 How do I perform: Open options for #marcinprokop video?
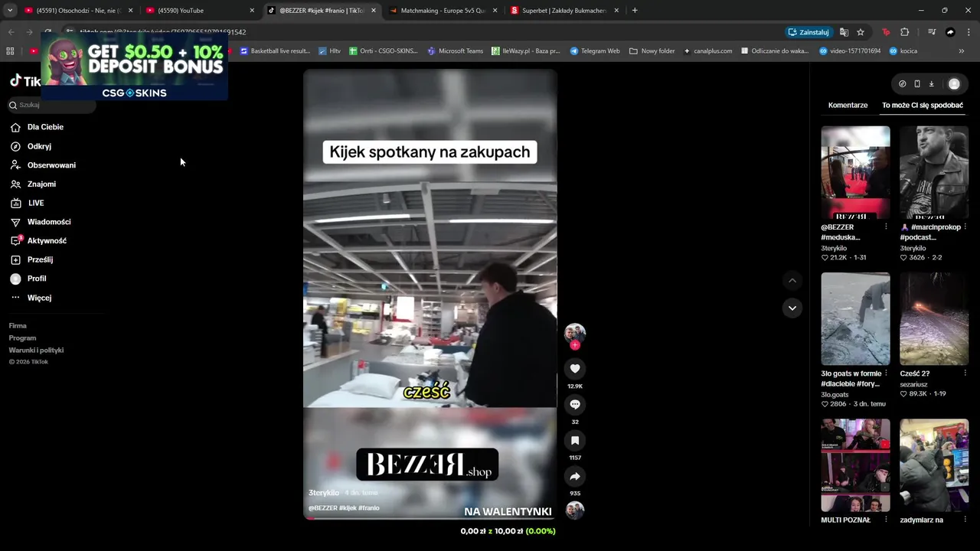click(965, 227)
